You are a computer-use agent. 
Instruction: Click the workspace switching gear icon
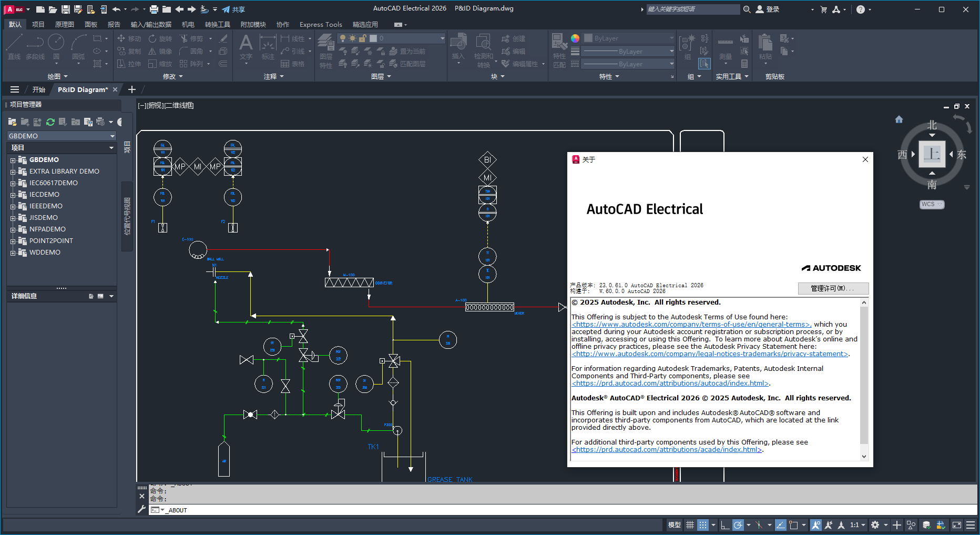[875, 525]
